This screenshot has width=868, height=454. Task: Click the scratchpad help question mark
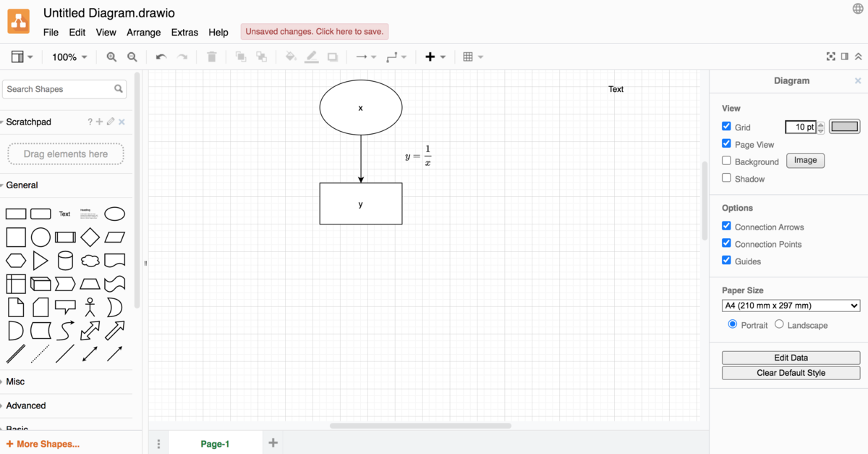click(90, 122)
